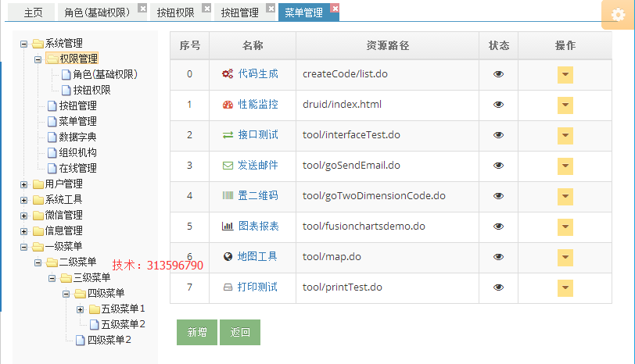Open the action dropdown for 地图工具

tap(565, 258)
